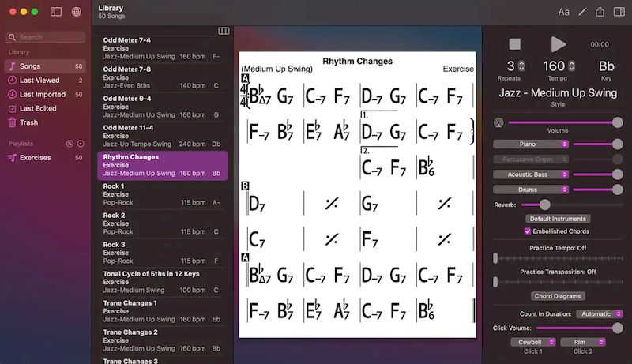Toggle the sidebar panel icon
The image size is (632, 364).
coord(56,12)
